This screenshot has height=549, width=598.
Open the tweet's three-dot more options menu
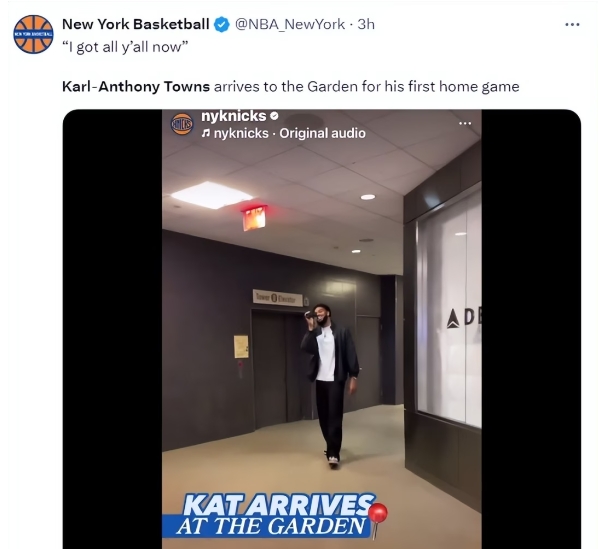[x=572, y=24]
